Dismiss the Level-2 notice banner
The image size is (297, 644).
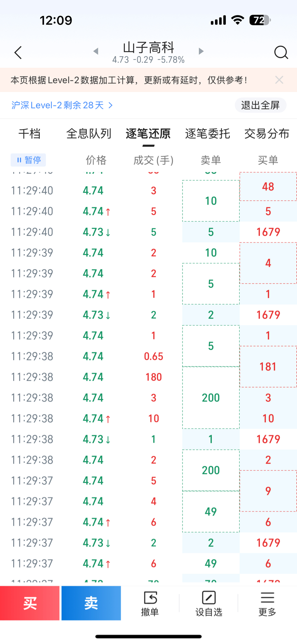coord(279,80)
